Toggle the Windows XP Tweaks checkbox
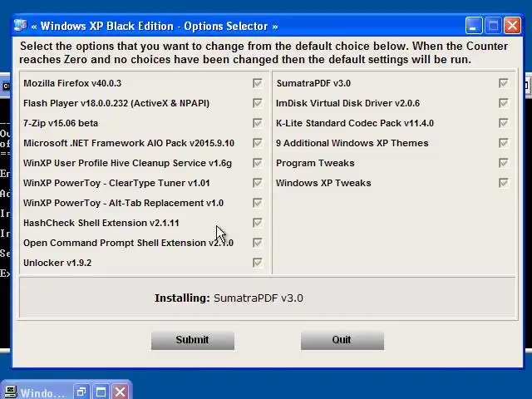This screenshot has height=399, width=532. pyautogui.click(x=504, y=183)
